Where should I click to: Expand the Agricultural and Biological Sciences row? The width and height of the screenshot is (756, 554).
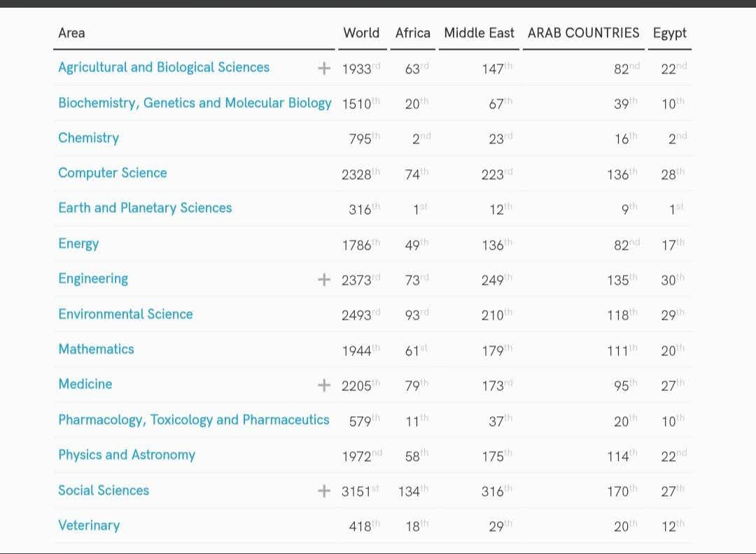click(324, 69)
